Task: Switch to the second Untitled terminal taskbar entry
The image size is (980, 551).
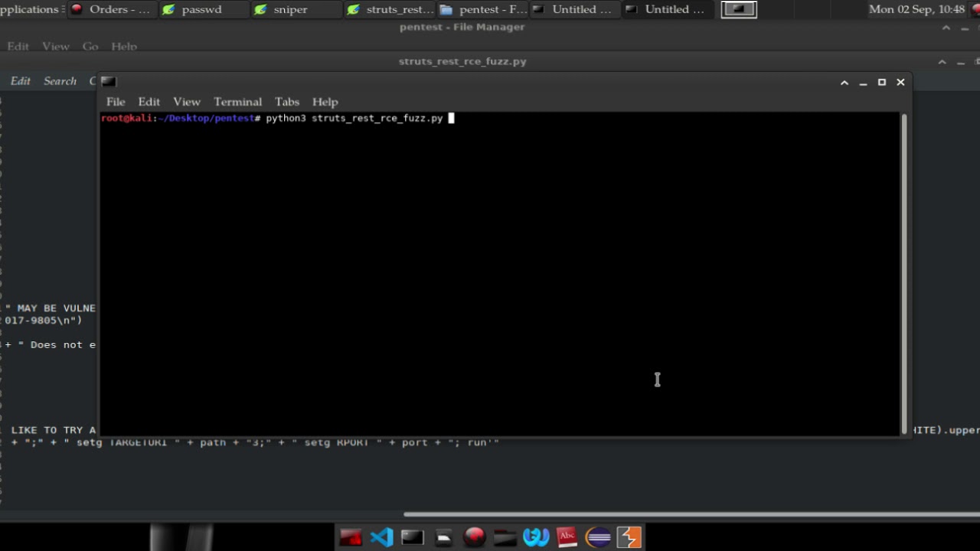Action: pyautogui.click(x=668, y=9)
